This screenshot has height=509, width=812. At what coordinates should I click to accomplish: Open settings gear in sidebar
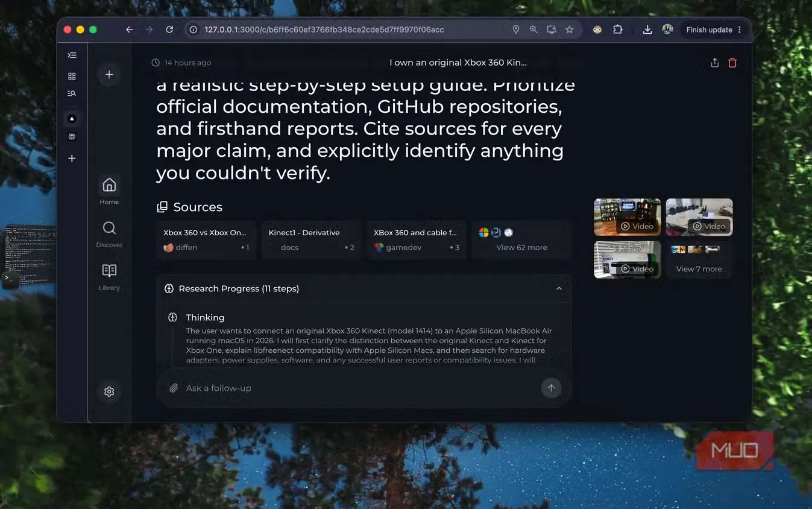[x=109, y=391]
